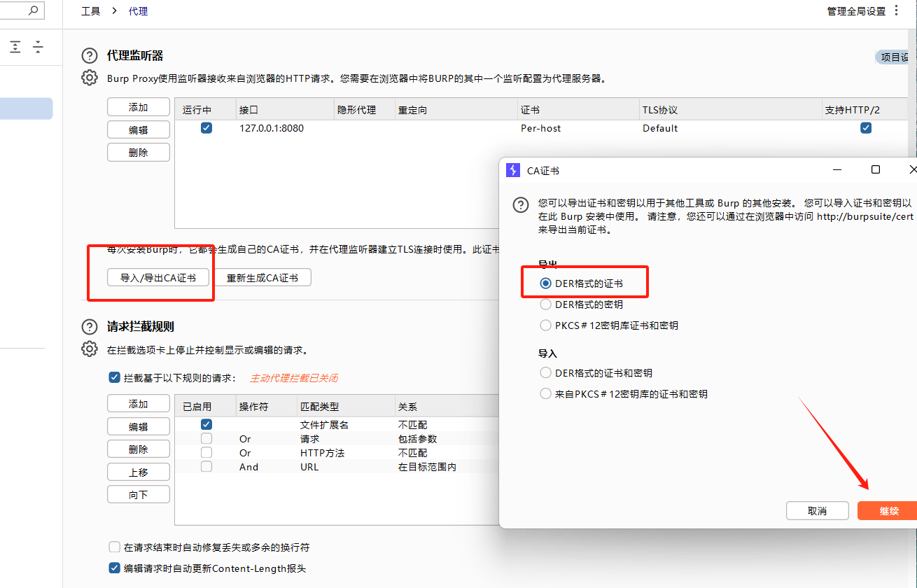The image size is (917, 588).
Task: Click the 关系 column header
Action: 447,407
